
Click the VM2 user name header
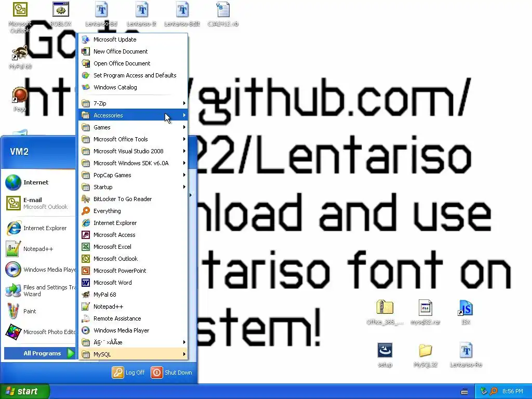[19, 152]
